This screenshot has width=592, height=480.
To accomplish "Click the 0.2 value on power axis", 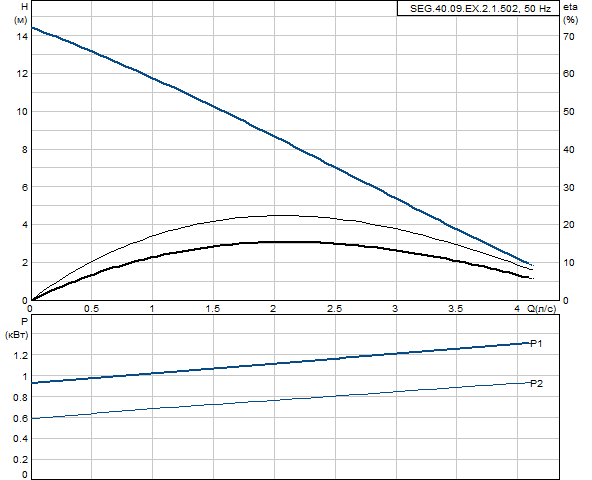I will pos(20,460).
